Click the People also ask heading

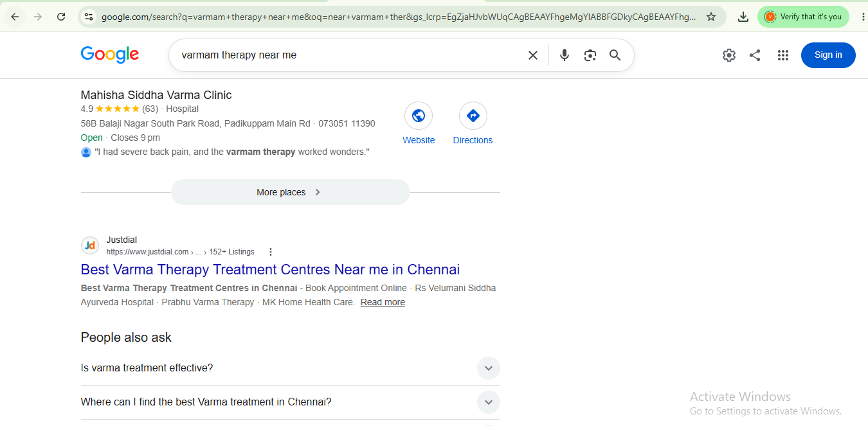click(126, 337)
